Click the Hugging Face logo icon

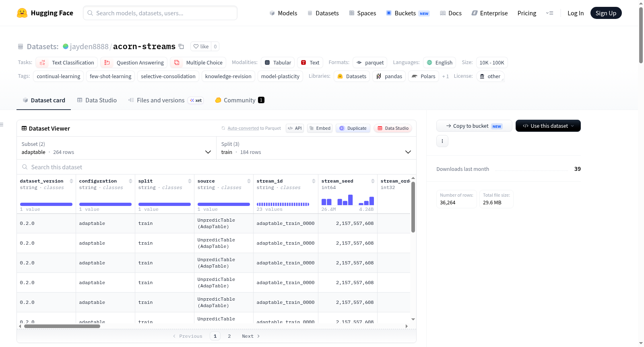tap(22, 13)
